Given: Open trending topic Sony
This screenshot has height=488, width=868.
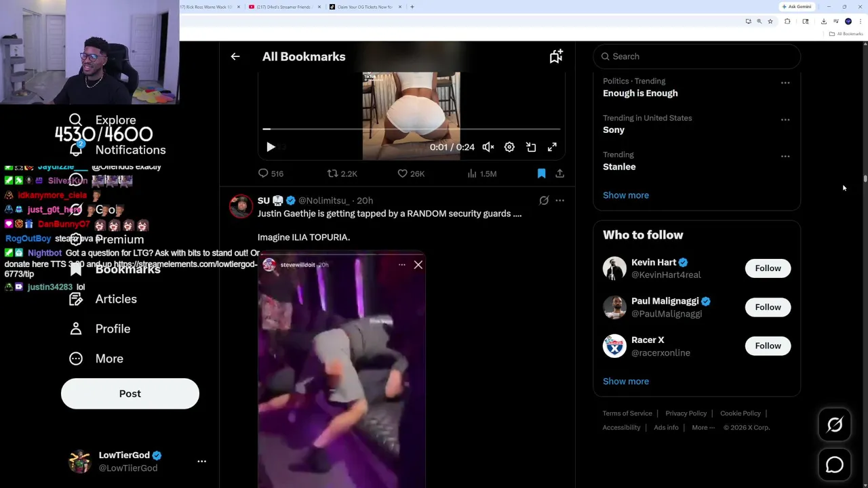Looking at the screenshot, I should click(614, 130).
